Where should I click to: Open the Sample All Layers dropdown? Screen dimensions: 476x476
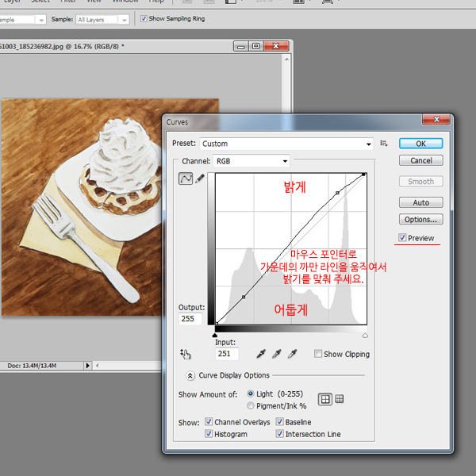[102, 20]
